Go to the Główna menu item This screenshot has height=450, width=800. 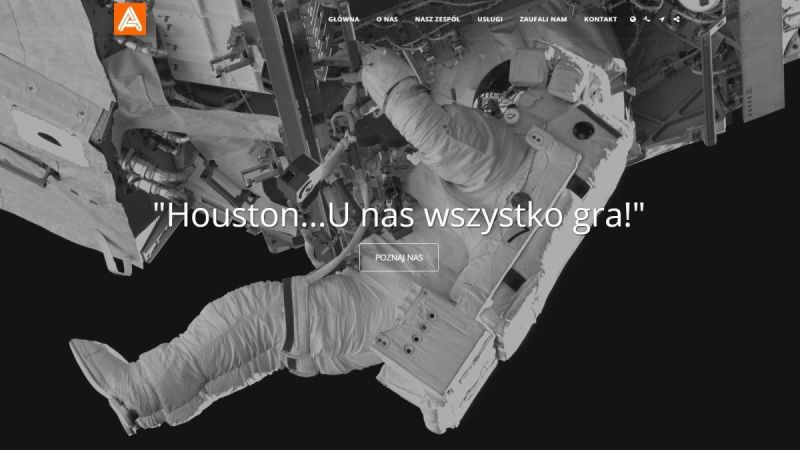pyautogui.click(x=343, y=19)
